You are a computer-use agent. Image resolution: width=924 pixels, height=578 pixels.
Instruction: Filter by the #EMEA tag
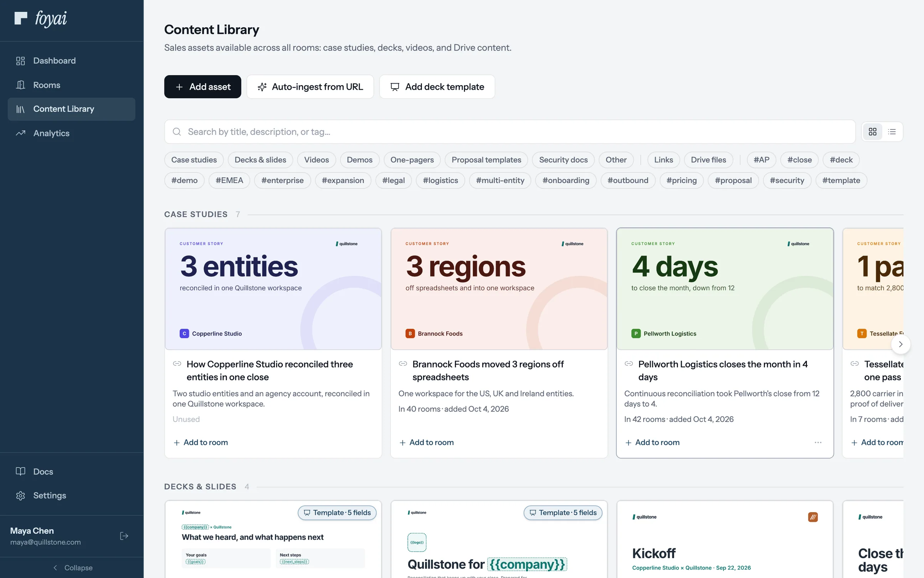(x=229, y=180)
